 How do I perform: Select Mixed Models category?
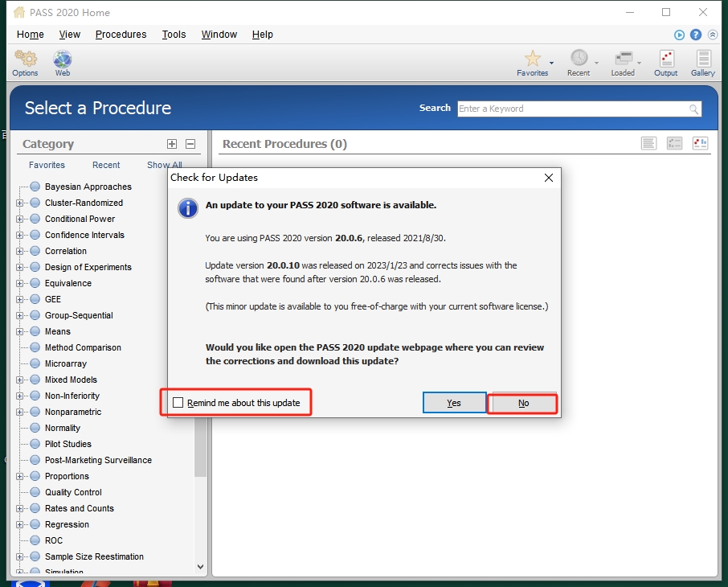pos(71,380)
